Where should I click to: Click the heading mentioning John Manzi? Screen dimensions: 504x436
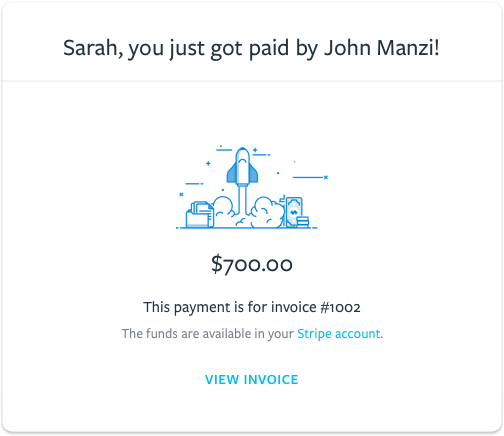tap(251, 48)
